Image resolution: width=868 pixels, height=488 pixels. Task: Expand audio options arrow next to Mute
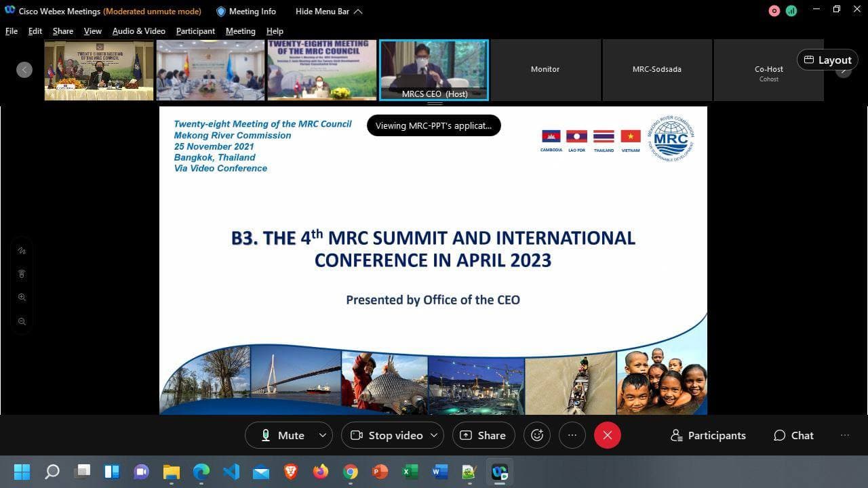pyautogui.click(x=323, y=435)
